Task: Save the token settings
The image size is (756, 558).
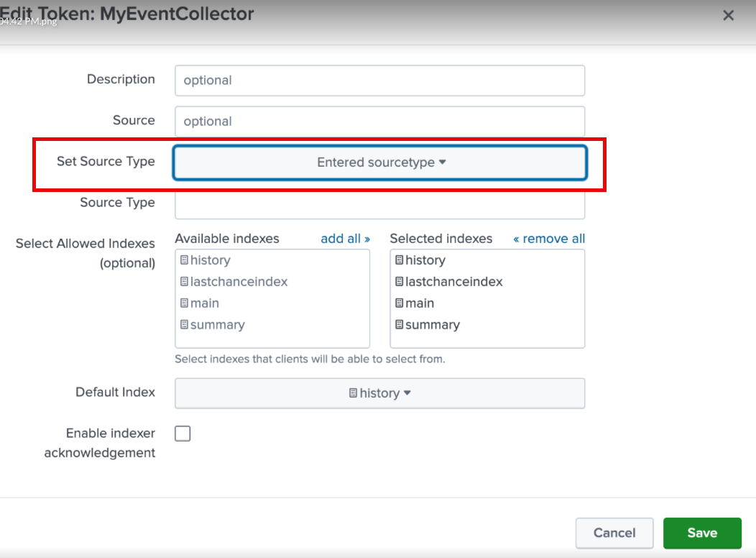Action: 701,533
